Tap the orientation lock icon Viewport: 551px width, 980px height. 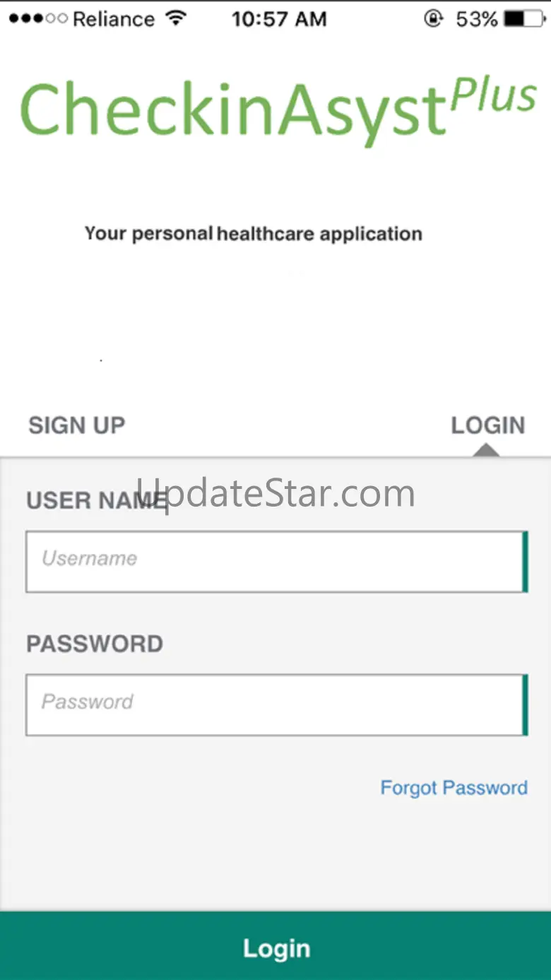pyautogui.click(x=434, y=18)
